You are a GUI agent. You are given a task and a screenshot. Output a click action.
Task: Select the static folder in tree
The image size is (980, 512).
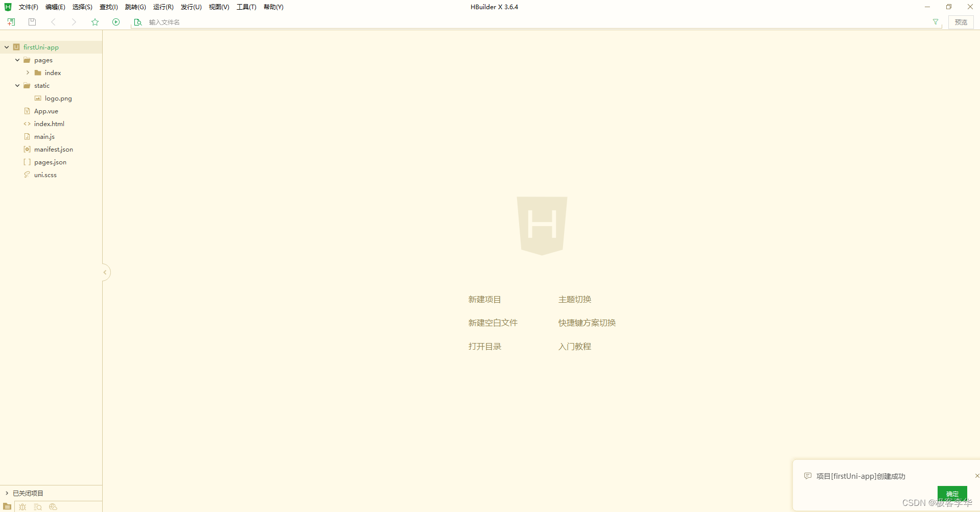pos(42,85)
